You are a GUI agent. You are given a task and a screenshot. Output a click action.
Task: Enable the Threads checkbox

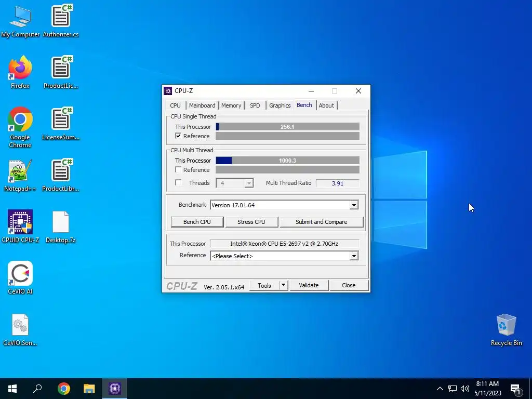pyautogui.click(x=178, y=182)
